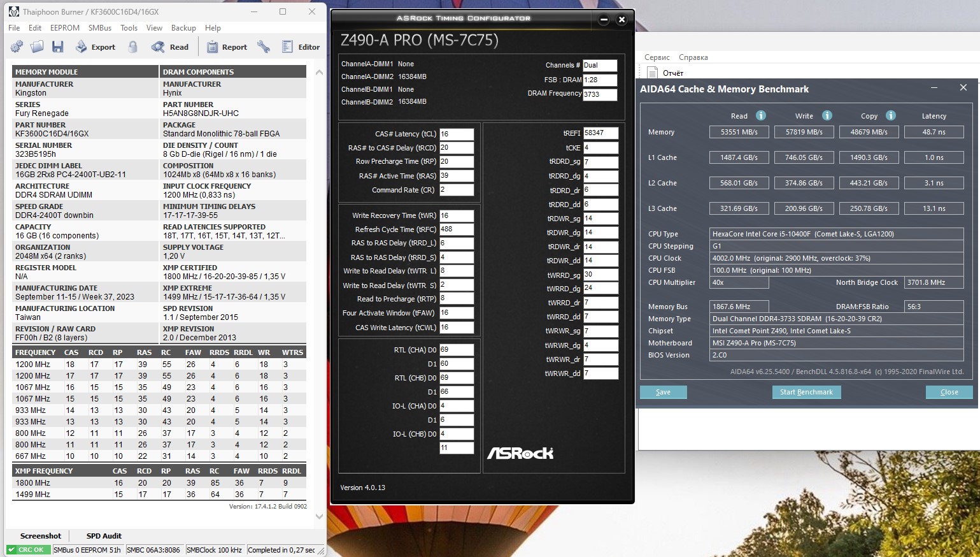The width and height of the screenshot is (980, 557).
Task: Click the Write Recovery Time (tWR) field
Action: (457, 215)
